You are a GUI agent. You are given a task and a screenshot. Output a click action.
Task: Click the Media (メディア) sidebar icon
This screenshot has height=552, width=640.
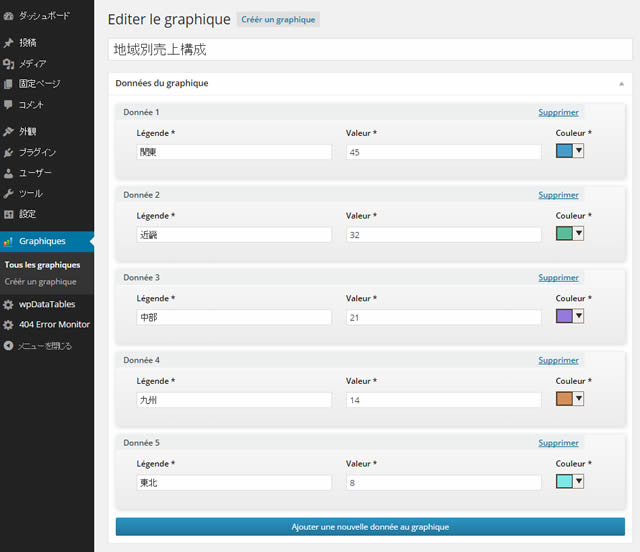pyautogui.click(x=8, y=64)
